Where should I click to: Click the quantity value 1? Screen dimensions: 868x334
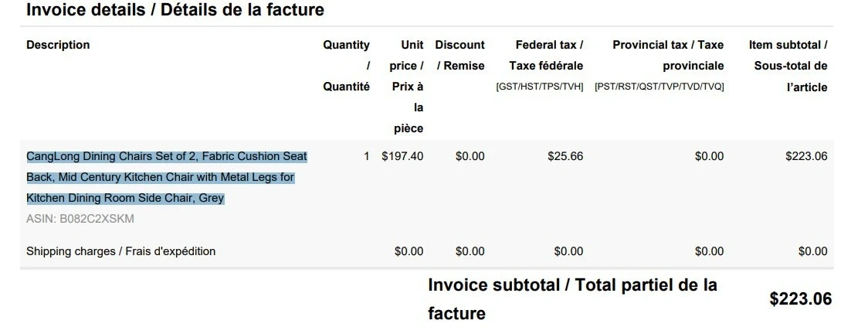pos(367,156)
